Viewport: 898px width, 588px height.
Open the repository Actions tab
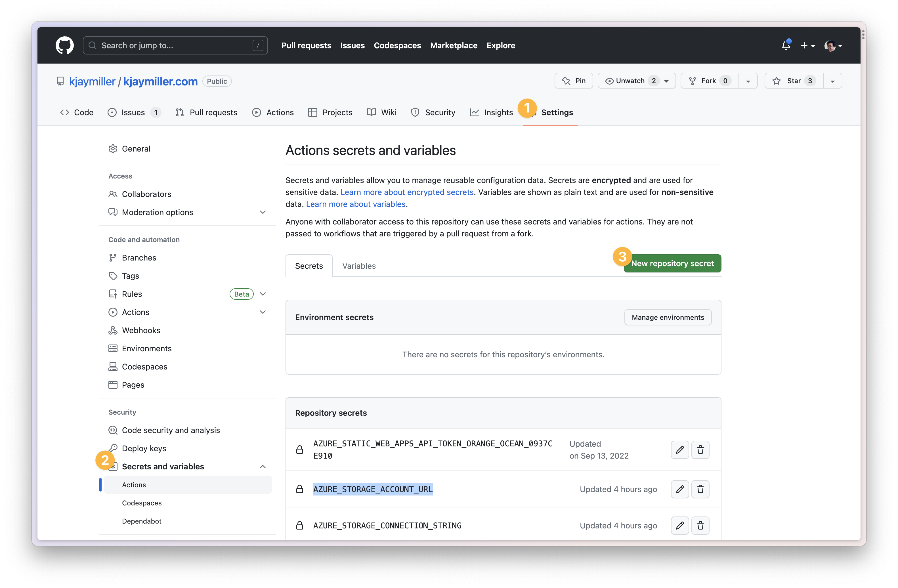click(x=273, y=112)
